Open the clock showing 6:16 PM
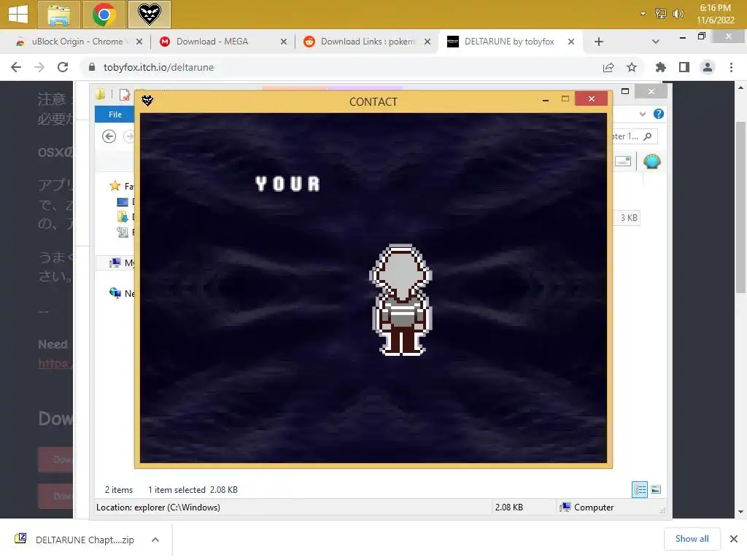 pyautogui.click(x=715, y=14)
